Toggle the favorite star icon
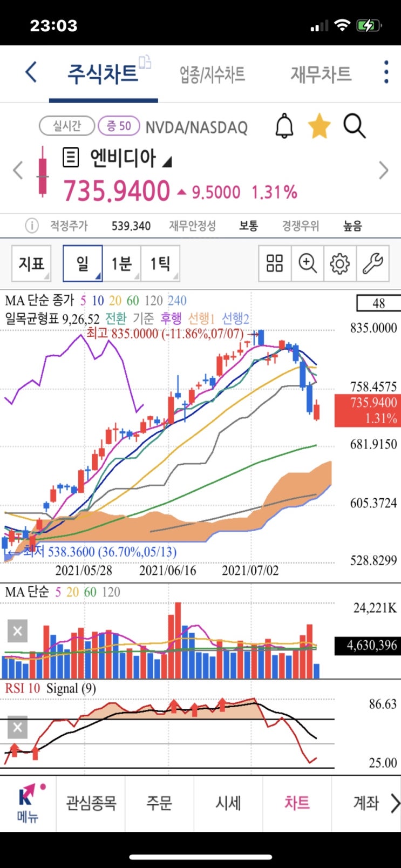Viewport: 401px width, 868px height. pos(319,126)
